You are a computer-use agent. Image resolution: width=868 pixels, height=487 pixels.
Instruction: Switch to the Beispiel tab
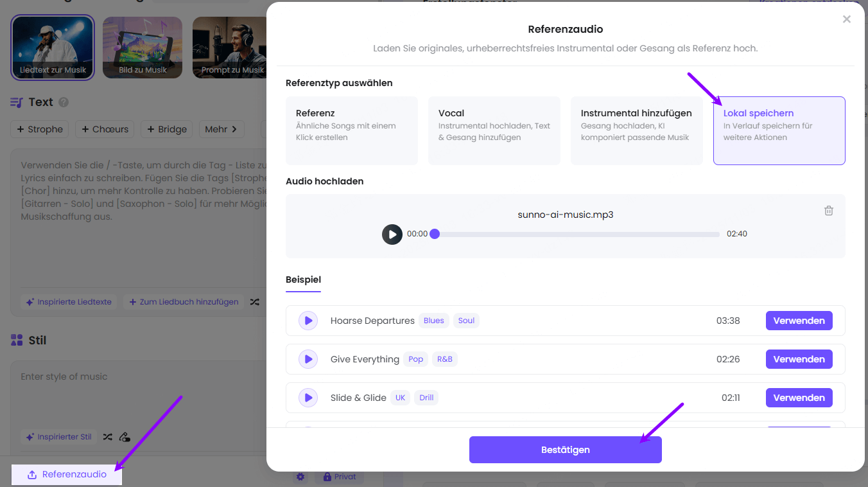point(303,280)
